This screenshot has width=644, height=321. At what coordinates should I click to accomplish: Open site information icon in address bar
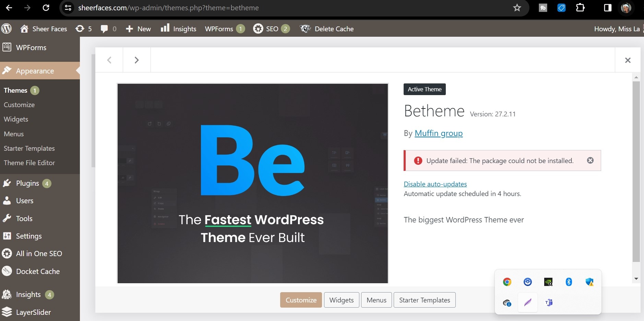68,8
